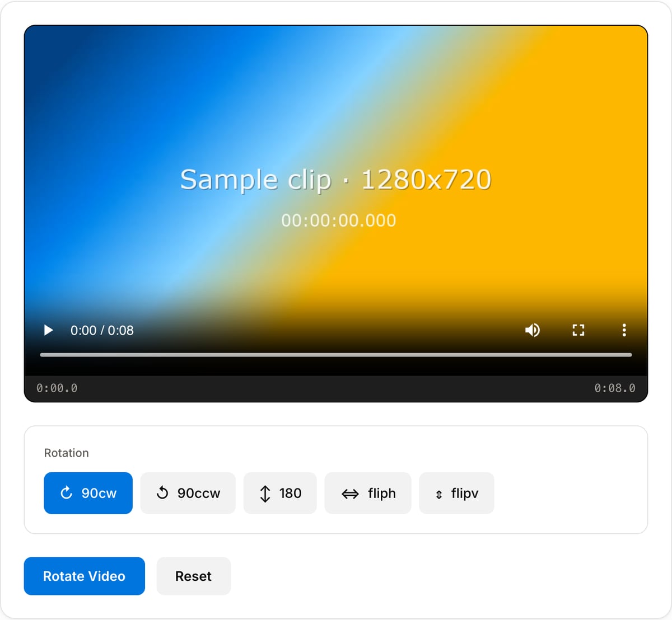Screen dimensions: 672x620
Task: Click the Rotate Video button
Action: [84, 576]
